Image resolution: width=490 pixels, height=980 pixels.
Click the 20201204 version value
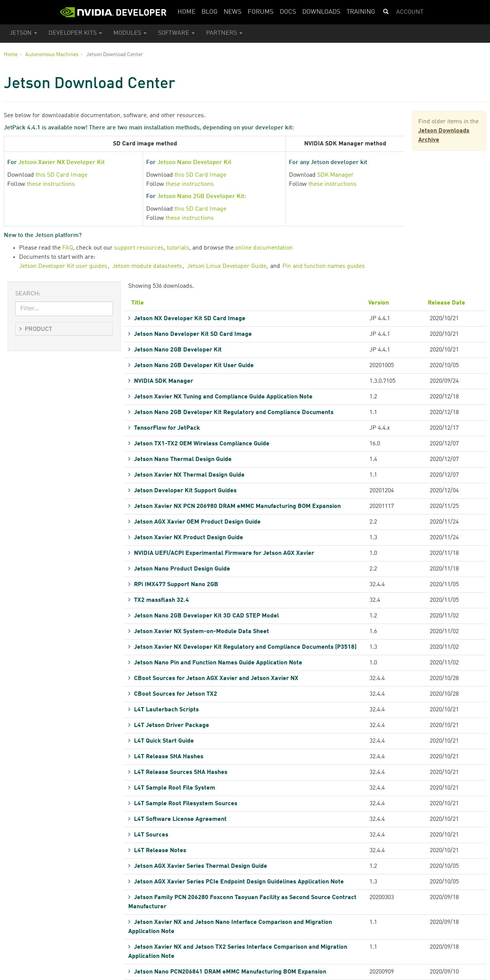click(x=382, y=490)
